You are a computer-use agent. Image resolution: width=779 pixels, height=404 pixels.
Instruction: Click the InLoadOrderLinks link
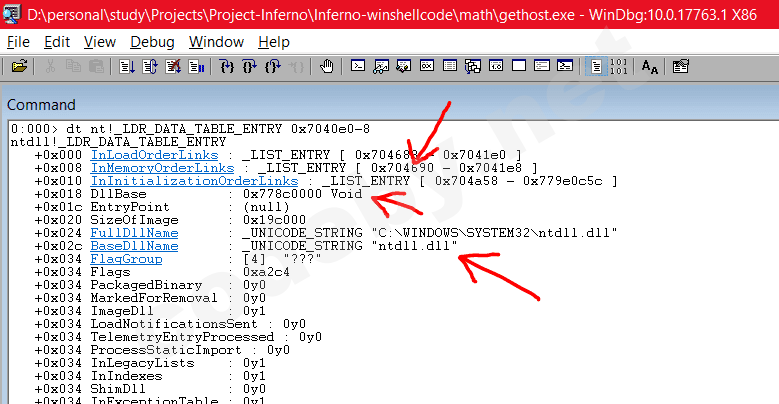point(155,155)
